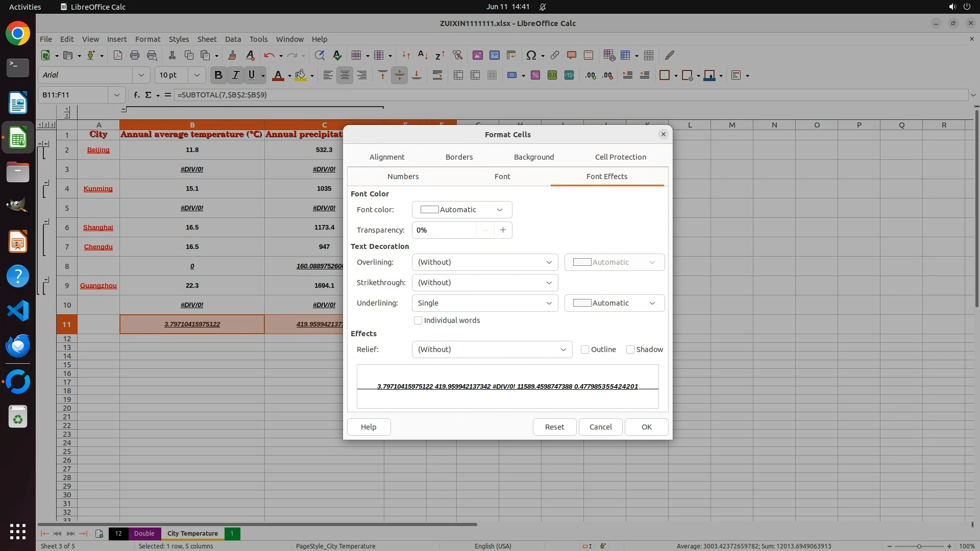Click OK to apply formatting
The height and width of the screenshot is (551, 980).
[x=646, y=427]
